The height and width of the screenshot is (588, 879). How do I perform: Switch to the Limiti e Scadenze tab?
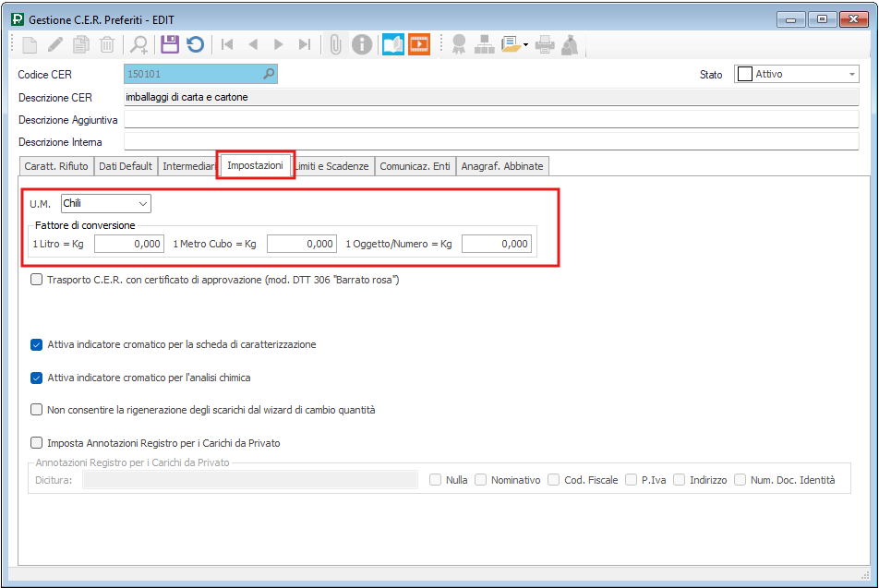click(x=333, y=166)
